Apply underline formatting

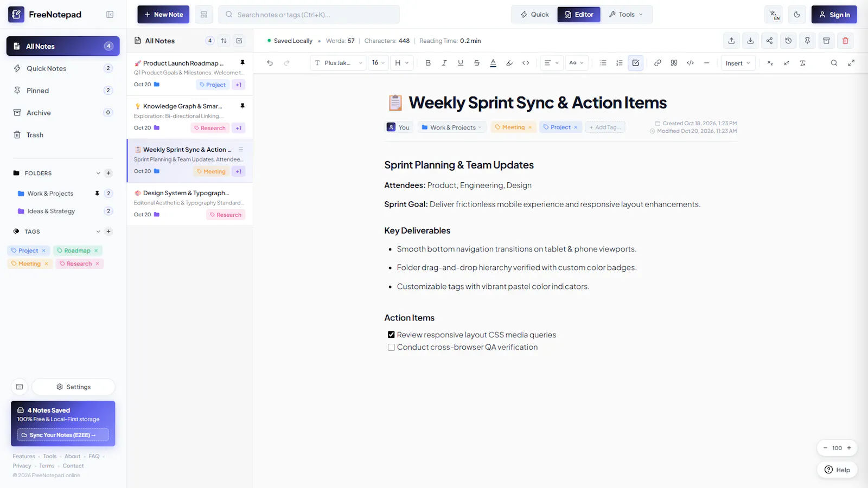coord(461,63)
